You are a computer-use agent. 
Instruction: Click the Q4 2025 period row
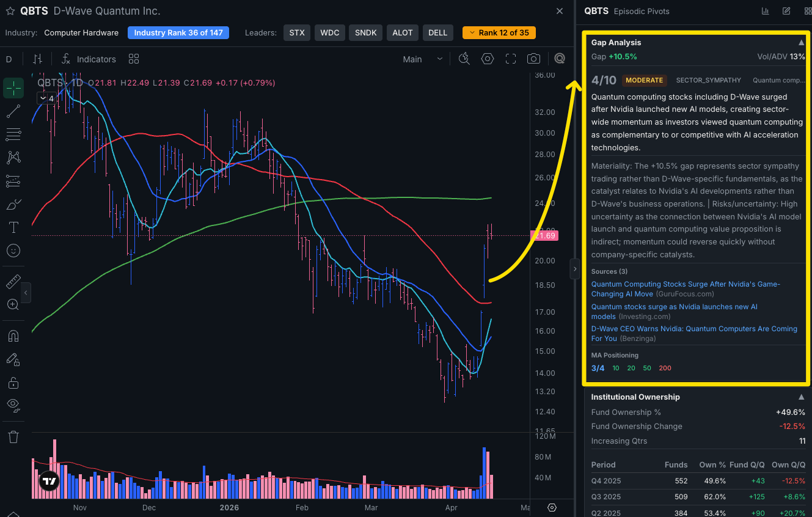point(698,481)
